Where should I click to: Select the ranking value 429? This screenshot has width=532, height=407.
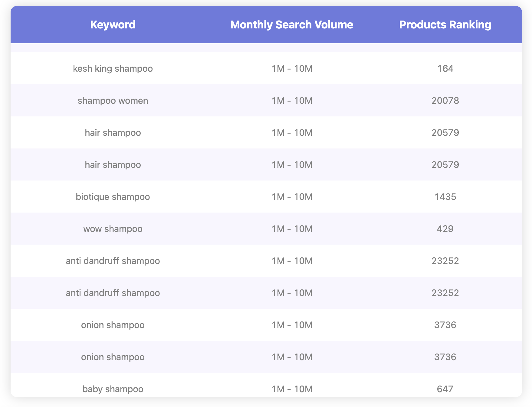(445, 229)
